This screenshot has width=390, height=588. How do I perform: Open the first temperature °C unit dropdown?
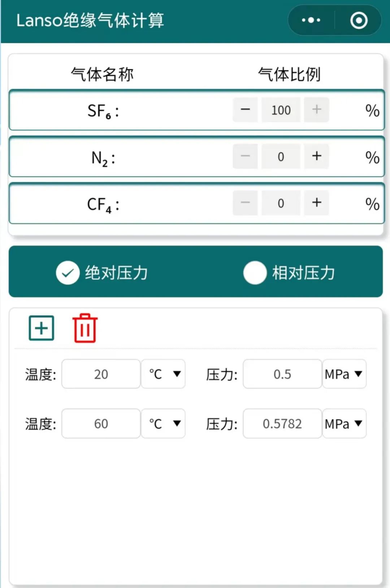tap(163, 374)
